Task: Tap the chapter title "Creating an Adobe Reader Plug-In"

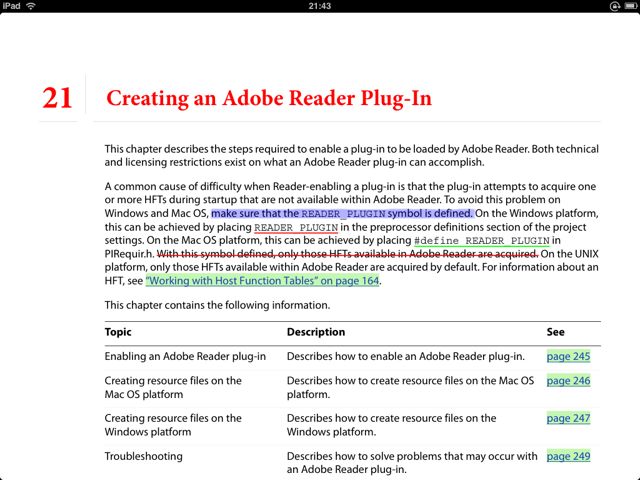Action: pos(269,98)
